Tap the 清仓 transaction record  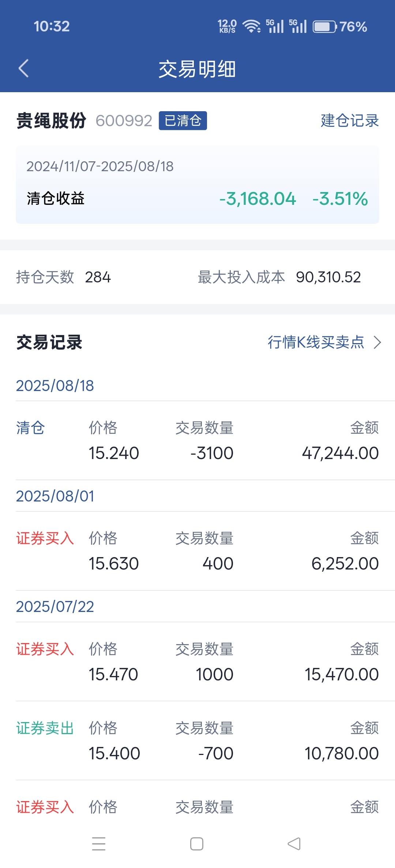[197, 441]
